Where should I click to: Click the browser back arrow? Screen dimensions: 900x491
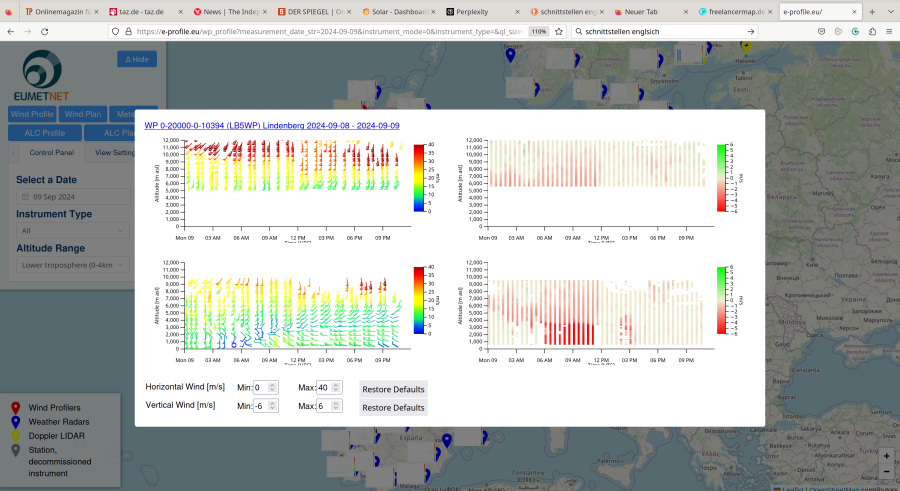pyautogui.click(x=11, y=31)
